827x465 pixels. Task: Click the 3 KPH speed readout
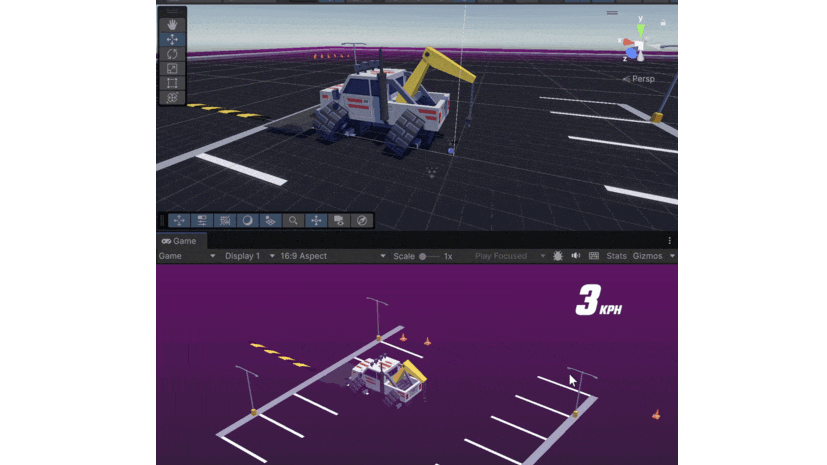[x=599, y=301]
